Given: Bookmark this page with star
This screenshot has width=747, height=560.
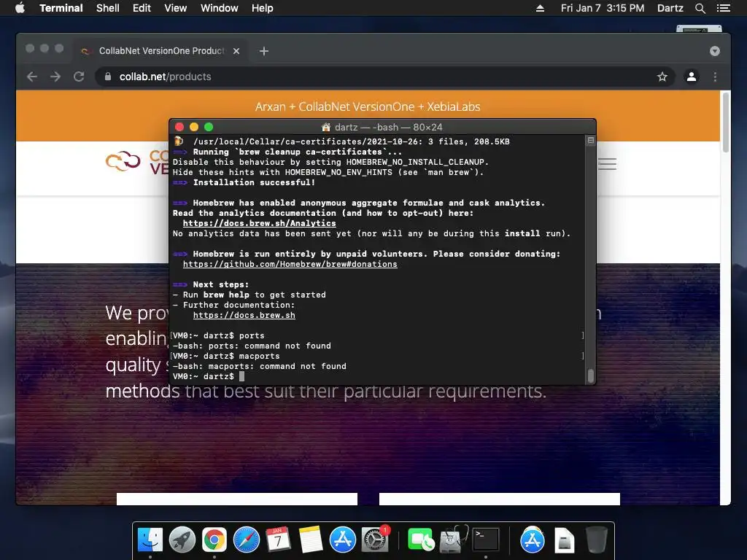Looking at the screenshot, I should [662, 77].
